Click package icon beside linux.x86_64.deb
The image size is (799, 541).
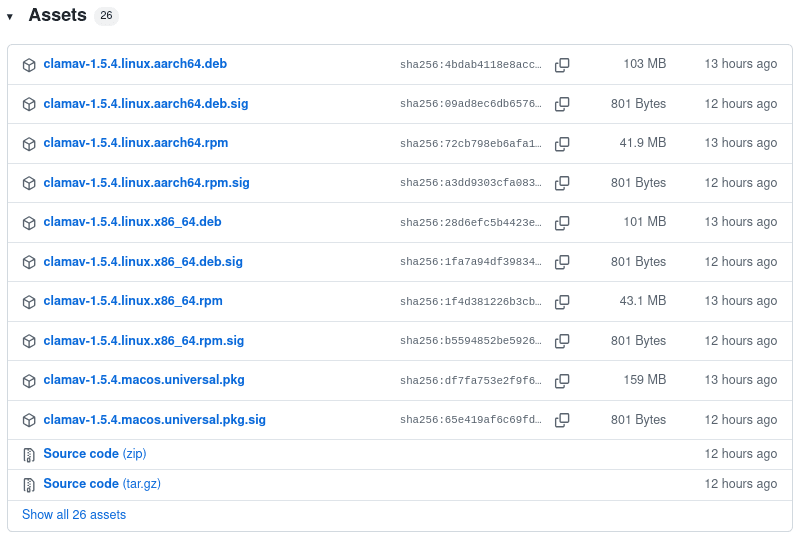29,223
